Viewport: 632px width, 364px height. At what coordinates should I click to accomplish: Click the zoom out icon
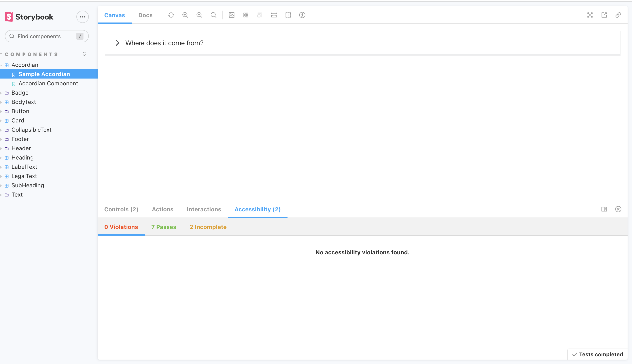click(199, 15)
